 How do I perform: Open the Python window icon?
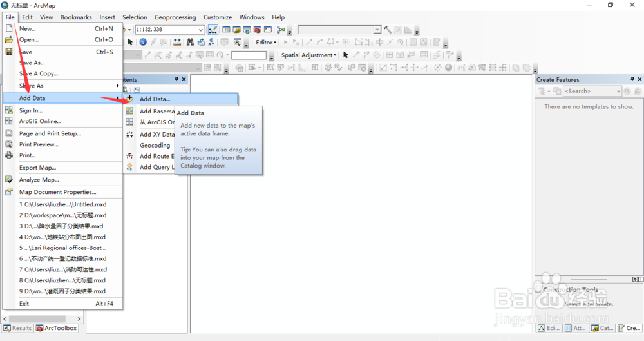click(268, 30)
